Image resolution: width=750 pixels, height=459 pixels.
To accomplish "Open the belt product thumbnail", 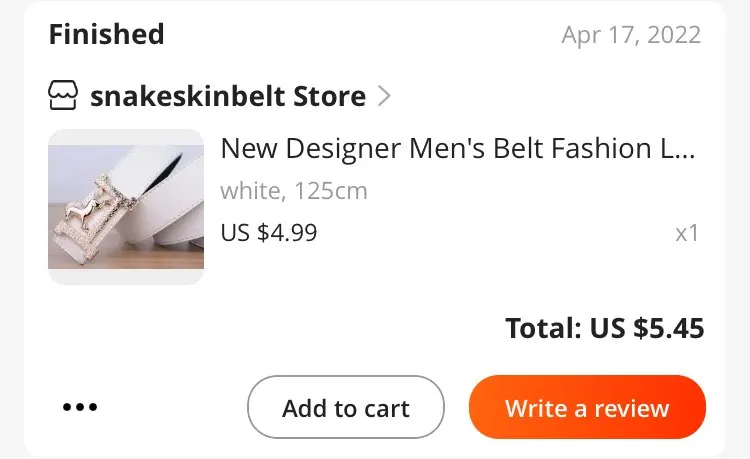I will (x=126, y=207).
